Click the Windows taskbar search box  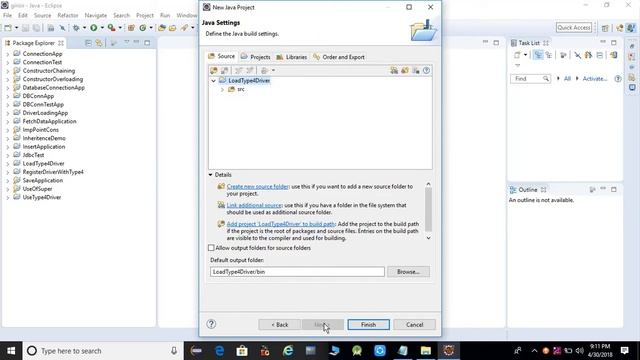coord(103,351)
